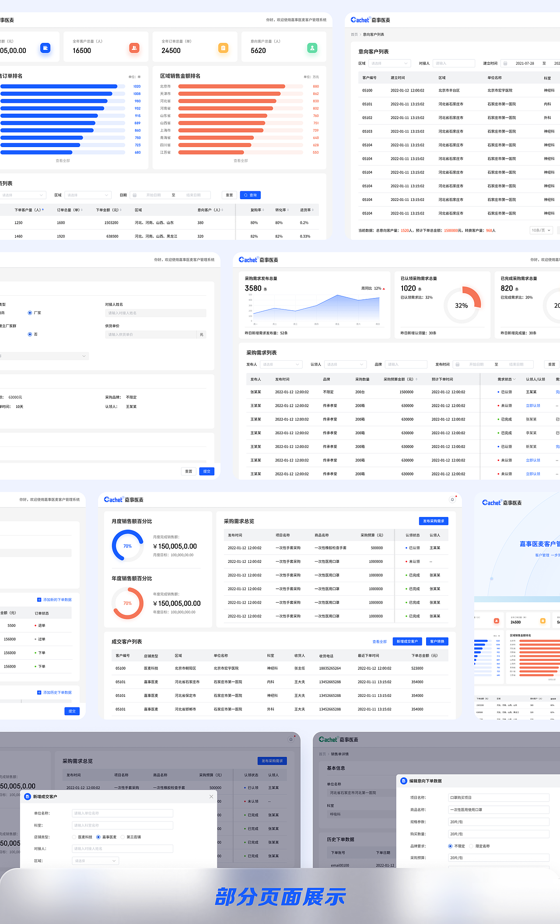Open the 发布人 dropdown
The image size is (560, 924).
[281, 365]
